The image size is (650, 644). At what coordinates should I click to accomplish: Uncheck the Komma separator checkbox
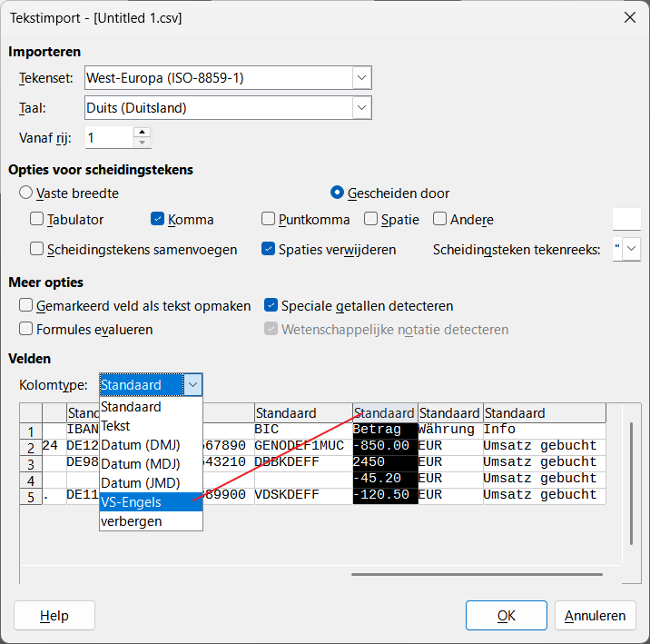pyautogui.click(x=158, y=219)
